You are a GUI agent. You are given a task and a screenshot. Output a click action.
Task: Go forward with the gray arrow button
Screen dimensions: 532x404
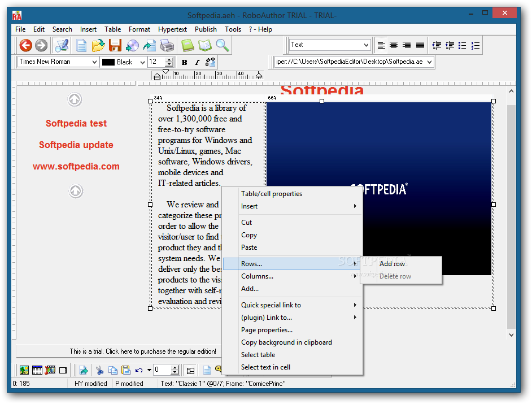41,45
